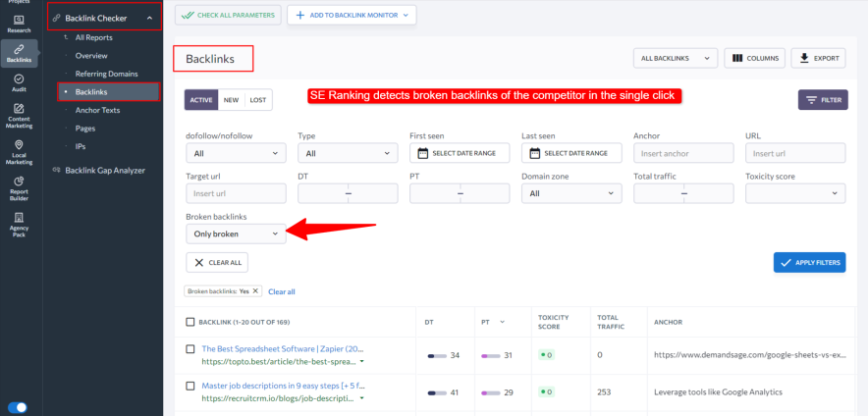The height and width of the screenshot is (416, 868).
Task: Click the URL input field
Action: (795, 153)
